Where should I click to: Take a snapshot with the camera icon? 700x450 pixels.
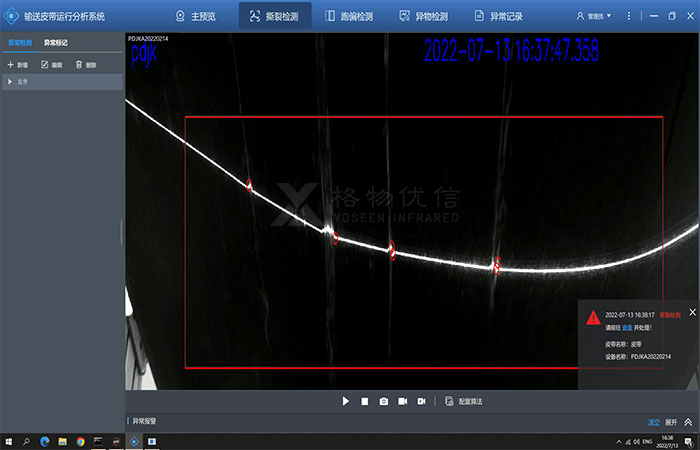point(383,401)
